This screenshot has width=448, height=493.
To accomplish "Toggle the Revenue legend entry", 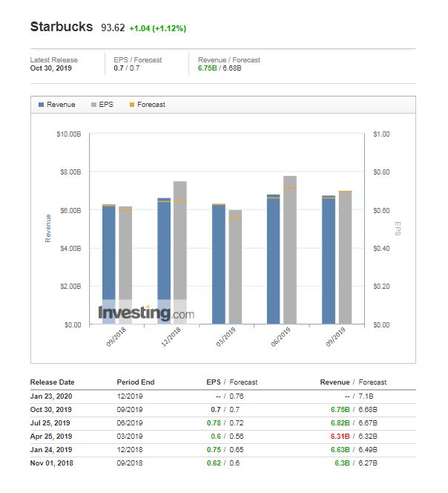I will click(57, 105).
